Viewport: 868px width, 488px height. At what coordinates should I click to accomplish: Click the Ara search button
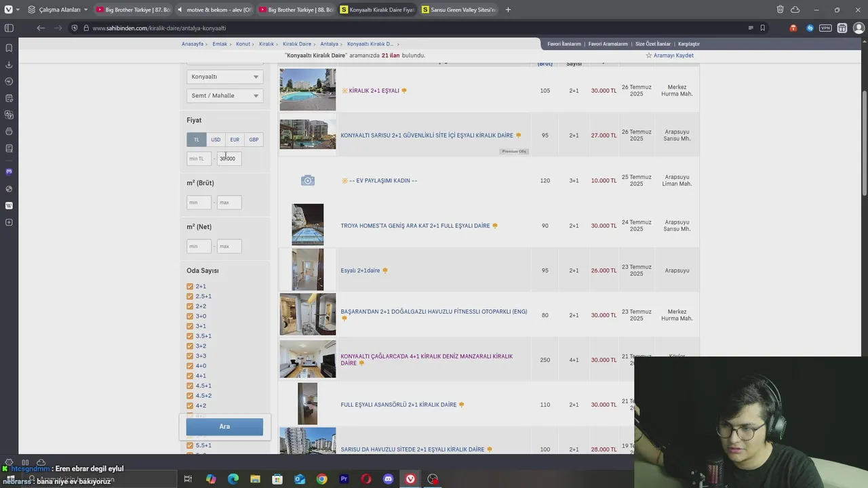coord(224,426)
